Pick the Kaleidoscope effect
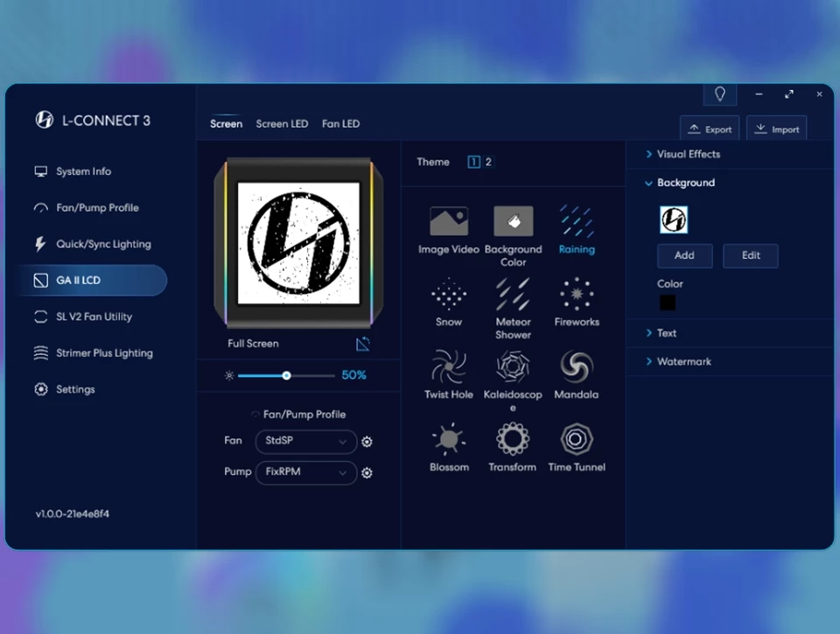Viewport: 840px width, 634px height. point(514,366)
